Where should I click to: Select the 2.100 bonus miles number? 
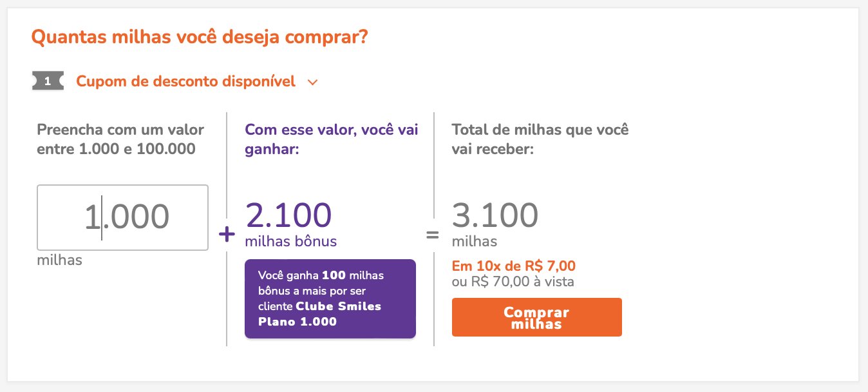(288, 215)
